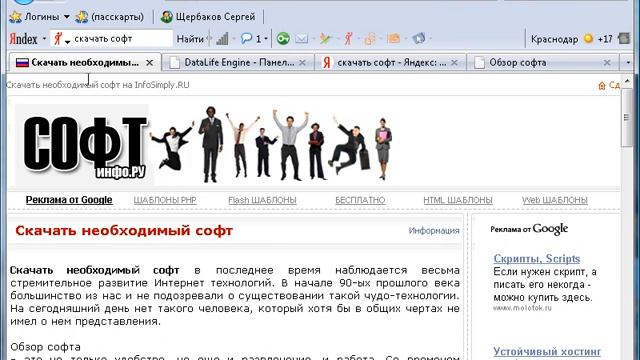Click the sun weather icon showing +17
Image resolution: width=640 pixels, height=360 pixels.
click(x=588, y=39)
